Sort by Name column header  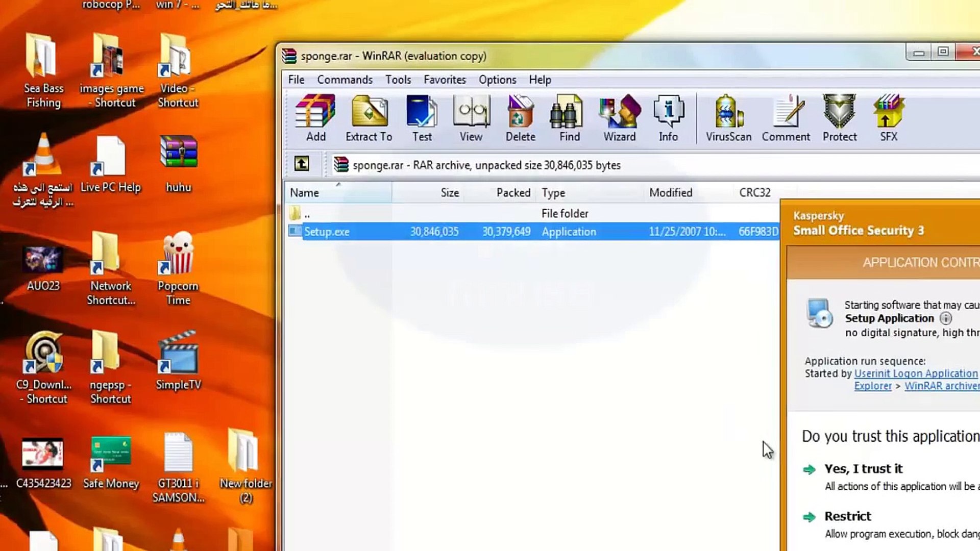(338, 193)
